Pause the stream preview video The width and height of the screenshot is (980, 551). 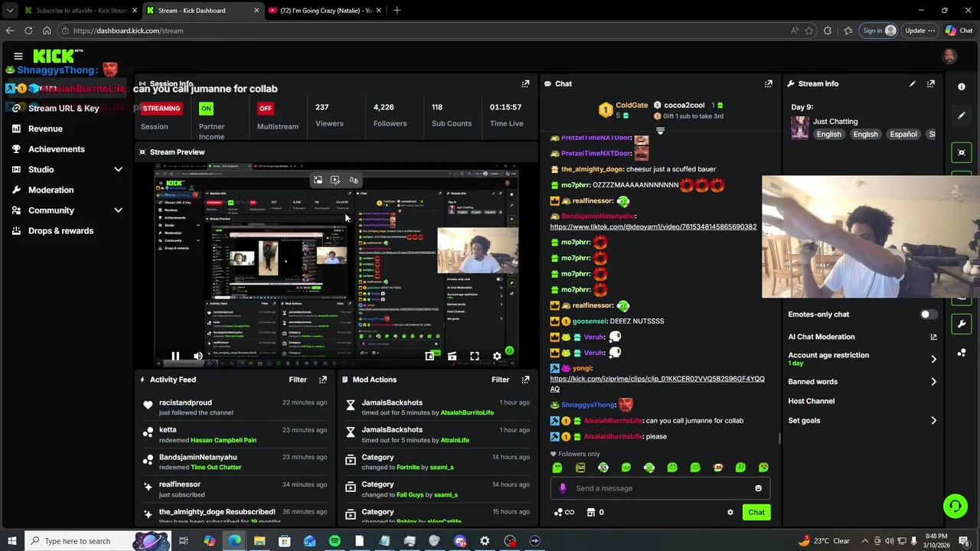[175, 356]
